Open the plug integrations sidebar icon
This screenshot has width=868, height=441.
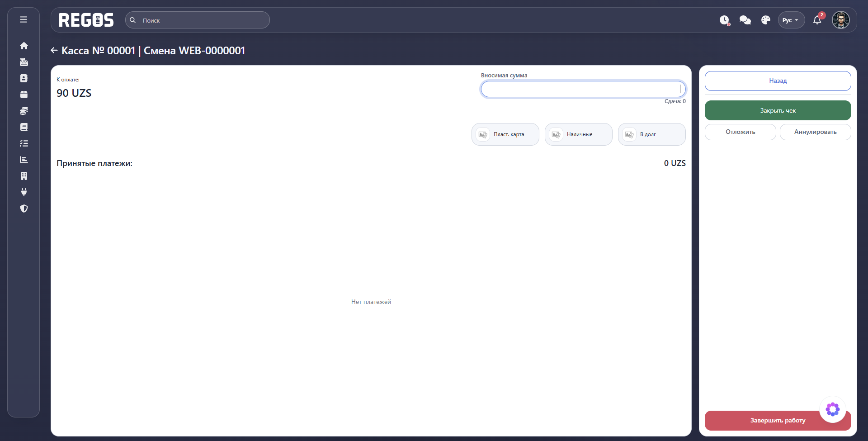(x=24, y=192)
